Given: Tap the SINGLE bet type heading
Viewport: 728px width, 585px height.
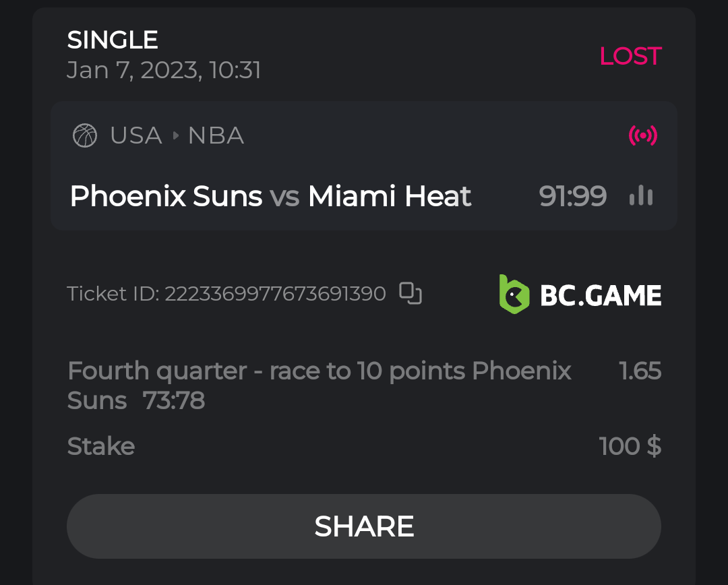Looking at the screenshot, I should (x=113, y=40).
